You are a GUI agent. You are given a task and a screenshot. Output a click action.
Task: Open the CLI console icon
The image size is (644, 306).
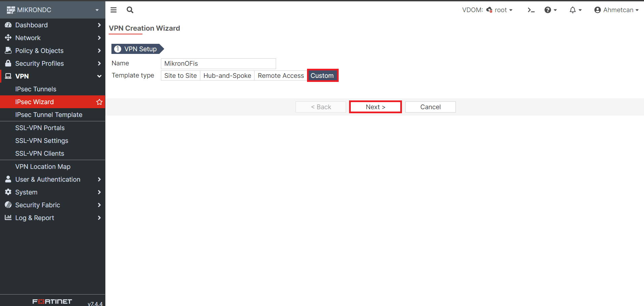click(x=531, y=10)
